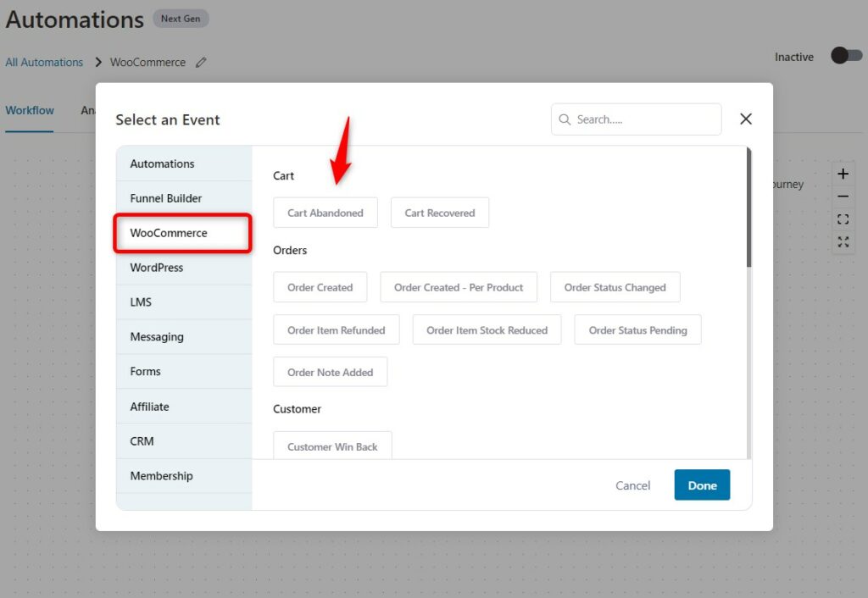Choose the Cart Recovered event
This screenshot has width=868, height=598.
(440, 213)
